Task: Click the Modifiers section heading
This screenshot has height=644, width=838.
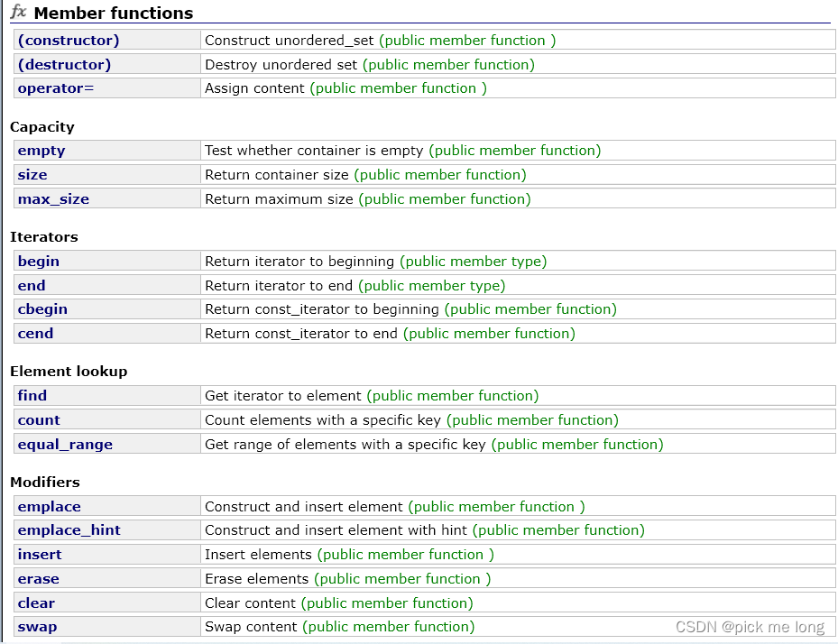Action: pyautogui.click(x=45, y=482)
